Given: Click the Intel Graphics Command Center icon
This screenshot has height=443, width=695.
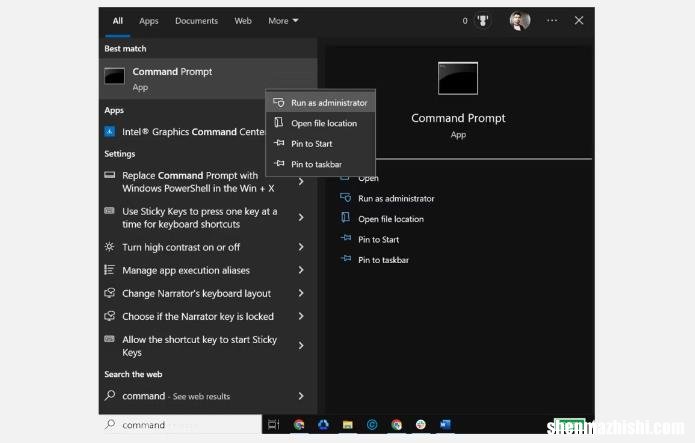Looking at the screenshot, I should pyautogui.click(x=109, y=132).
